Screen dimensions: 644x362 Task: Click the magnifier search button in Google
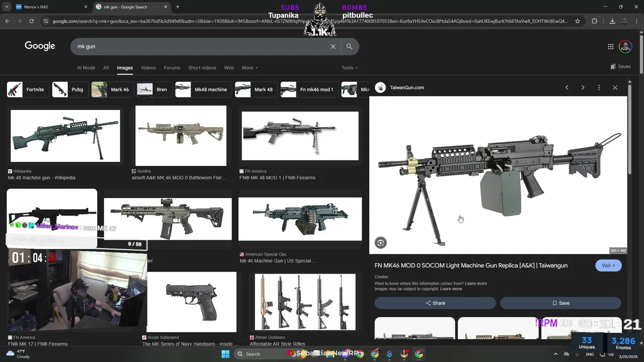click(349, 46)
